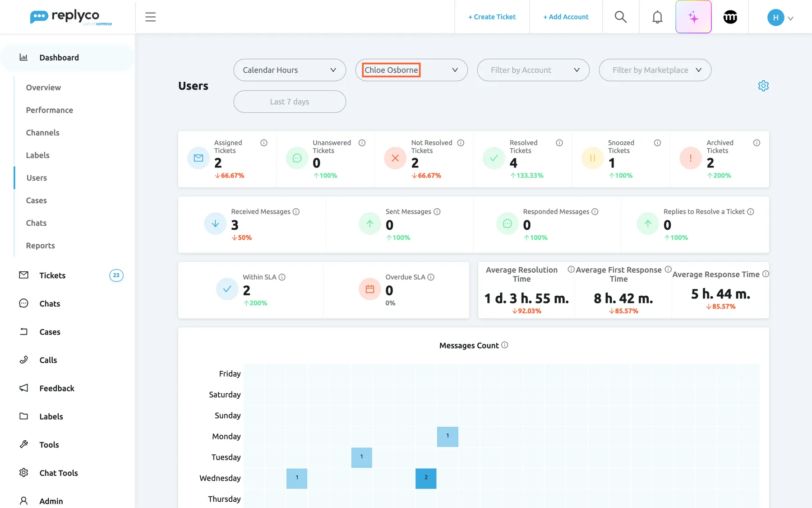Click info icon for Resolved Tickets

(559, 143)
